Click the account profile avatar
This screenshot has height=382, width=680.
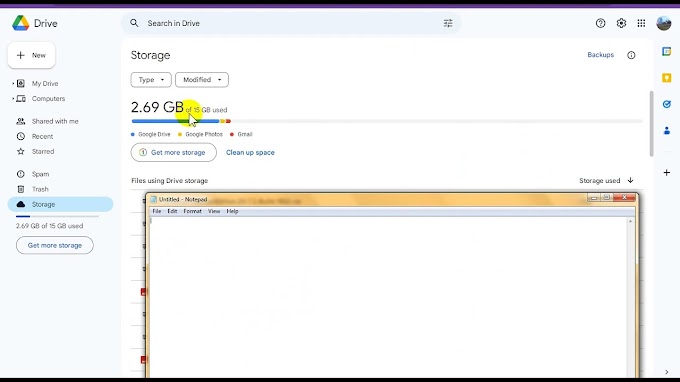pos(664,23)
